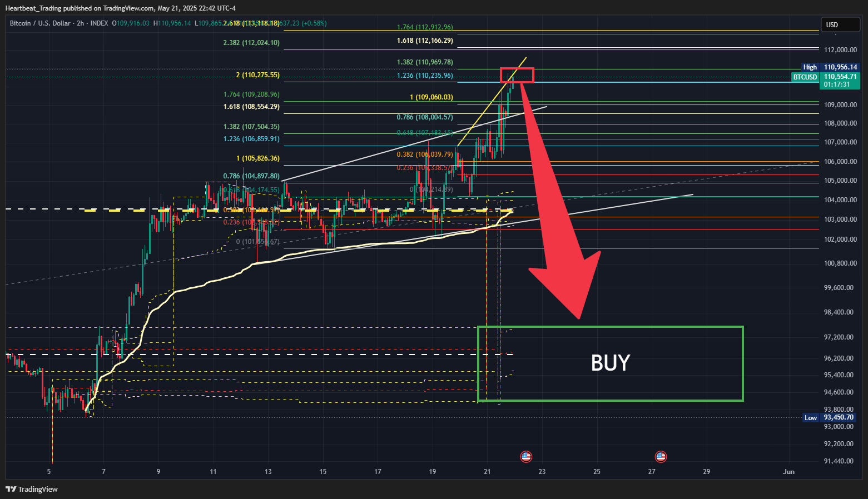
Task: Click the US economic event flag near date 27
Action: 661,457
